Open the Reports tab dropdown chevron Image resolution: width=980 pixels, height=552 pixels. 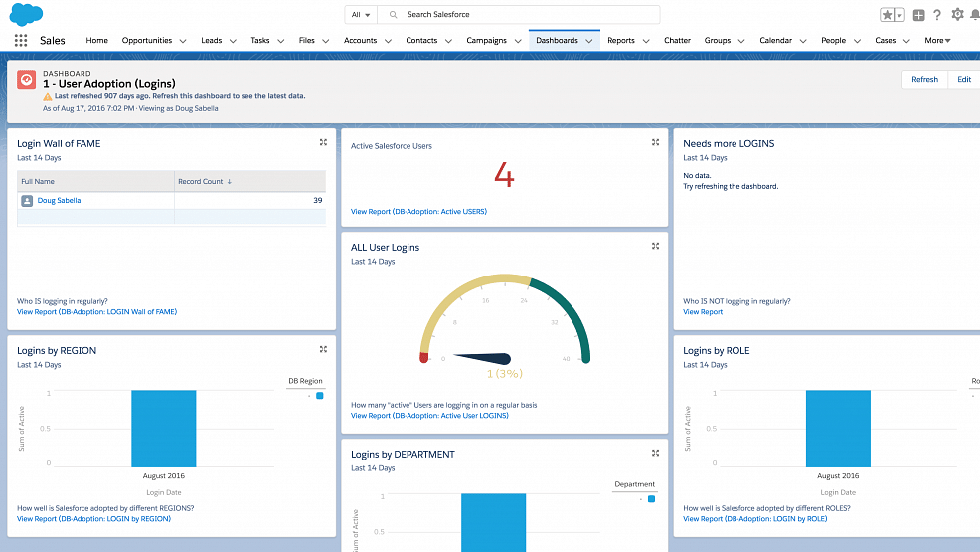point(646,41)
